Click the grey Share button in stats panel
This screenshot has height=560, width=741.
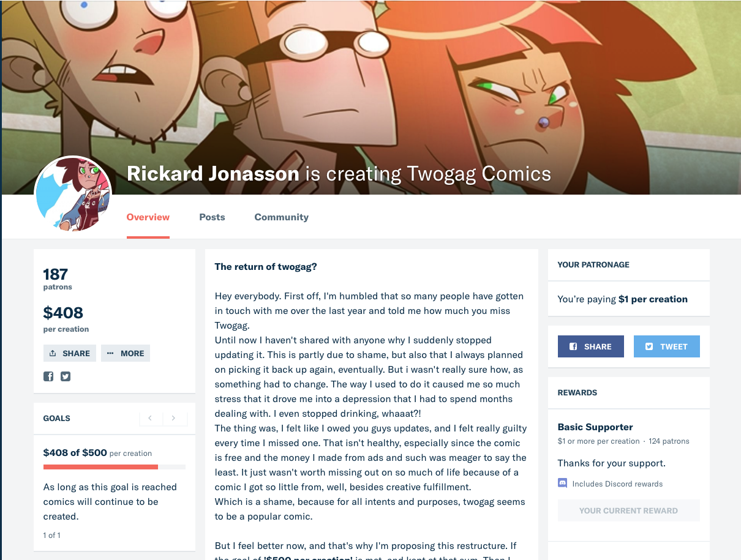coord(70,353)
